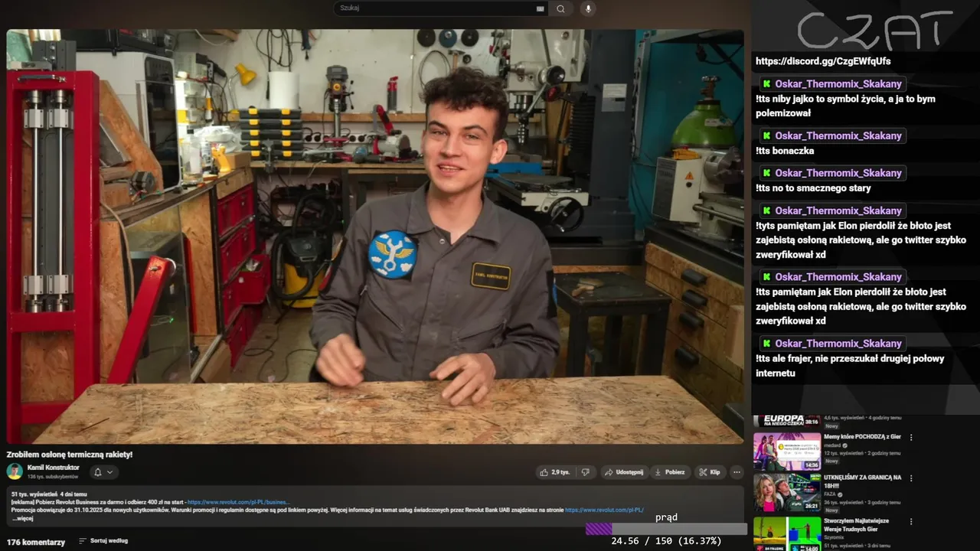Click the video title "Zrobiłem osłonę termiczną rakiety!"
The width and height of the screenshot is (980, 551).
(x=70, y=455)
